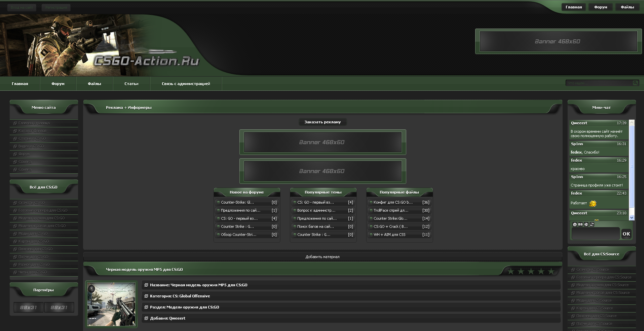Click the BB codes icon in mini-chat

580,224
